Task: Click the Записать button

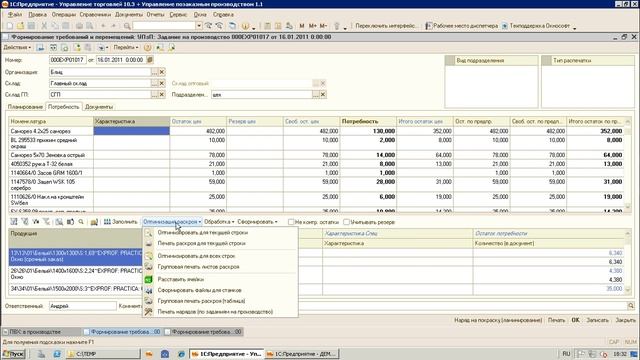Action: point(598,320)
